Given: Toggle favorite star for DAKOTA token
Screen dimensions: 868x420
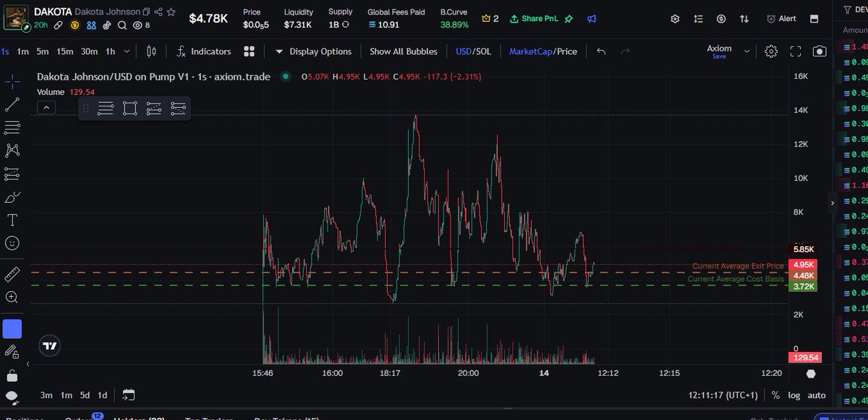Looking at the screenshot, I should pyautogui.click(x=171, y=12).
